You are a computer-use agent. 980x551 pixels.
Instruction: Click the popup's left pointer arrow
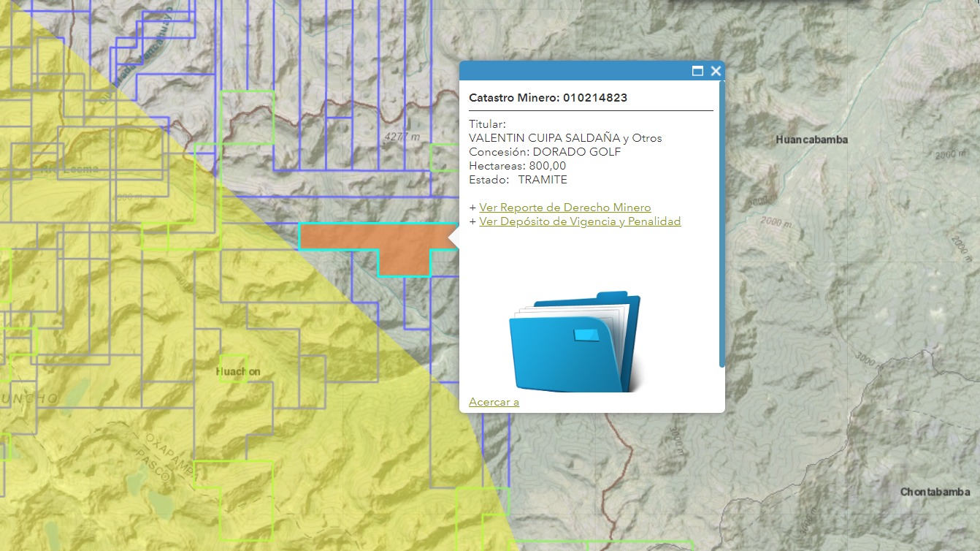tap(453, 238)
